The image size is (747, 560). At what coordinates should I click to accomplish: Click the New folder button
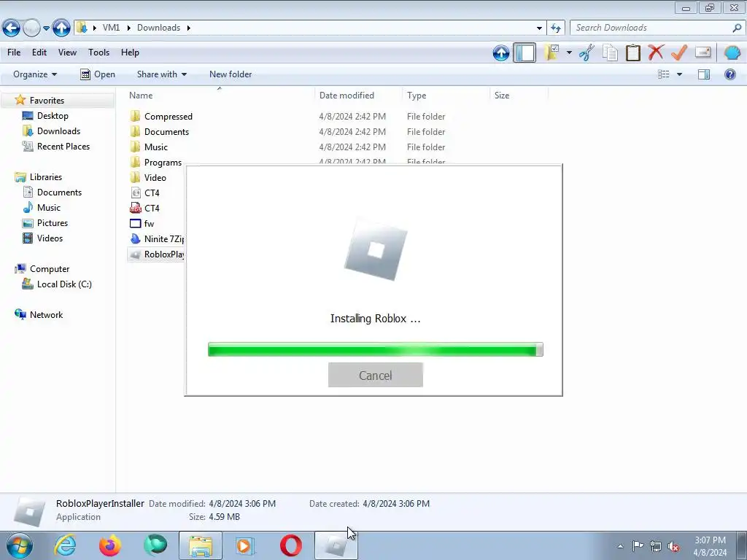point(231,74)
